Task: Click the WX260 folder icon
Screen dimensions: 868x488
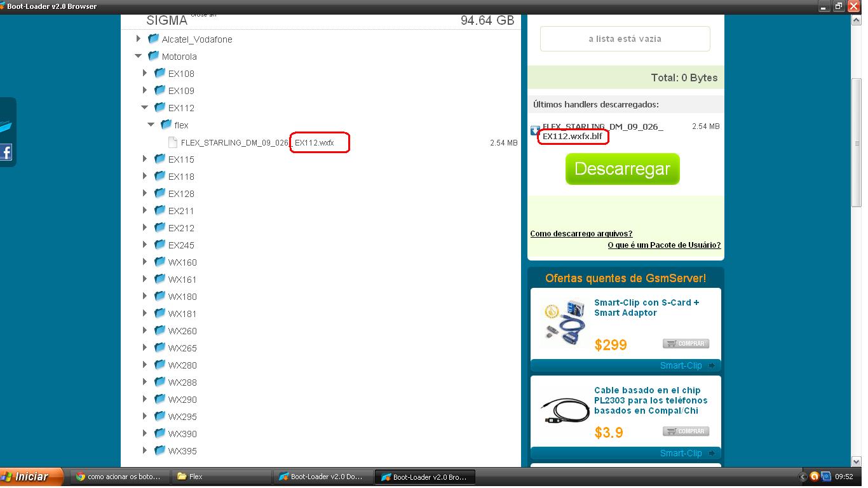Action: 160,330
